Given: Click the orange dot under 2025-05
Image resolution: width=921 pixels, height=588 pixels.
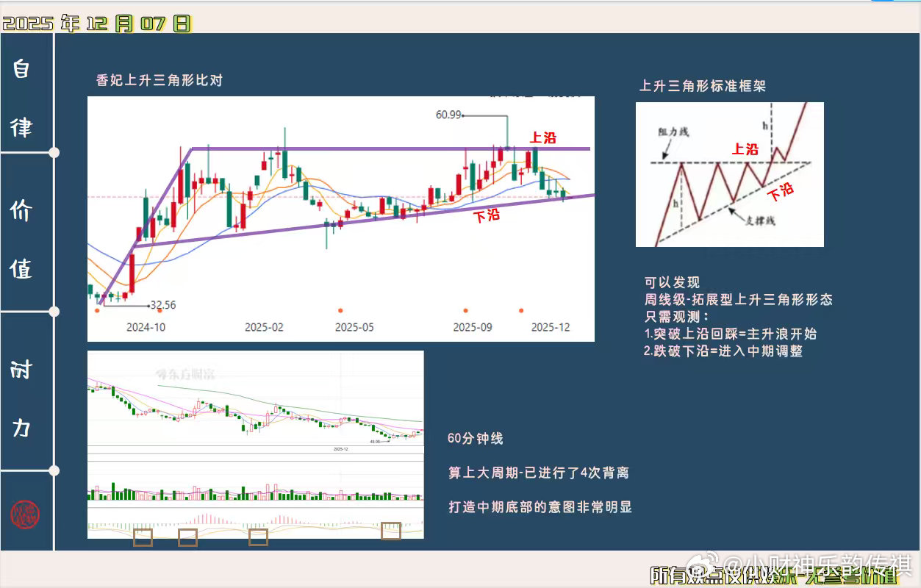Looking at the screenshot, I should click(340, 310).
